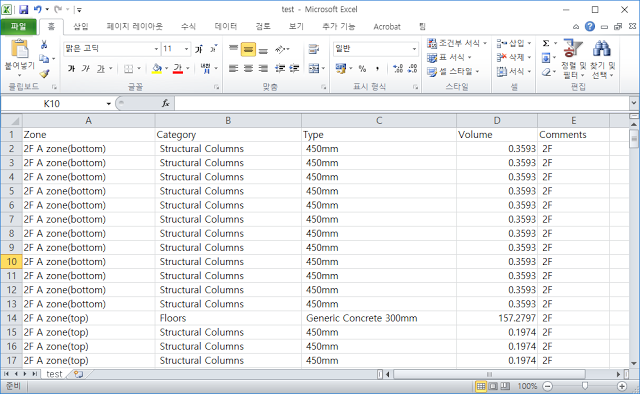This screenshot has width=640, height=394.
Task: Click the Name Box field showing K10
Action: coord(53,104)
